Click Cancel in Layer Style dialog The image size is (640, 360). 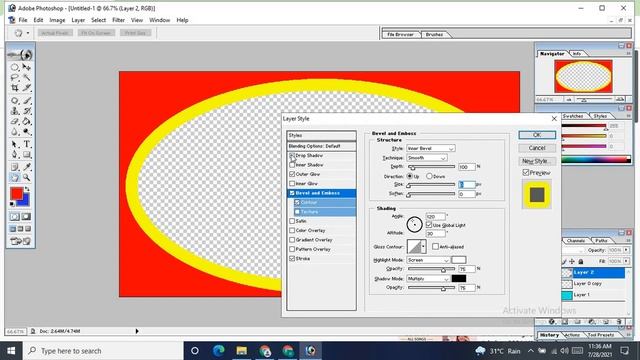537,148
